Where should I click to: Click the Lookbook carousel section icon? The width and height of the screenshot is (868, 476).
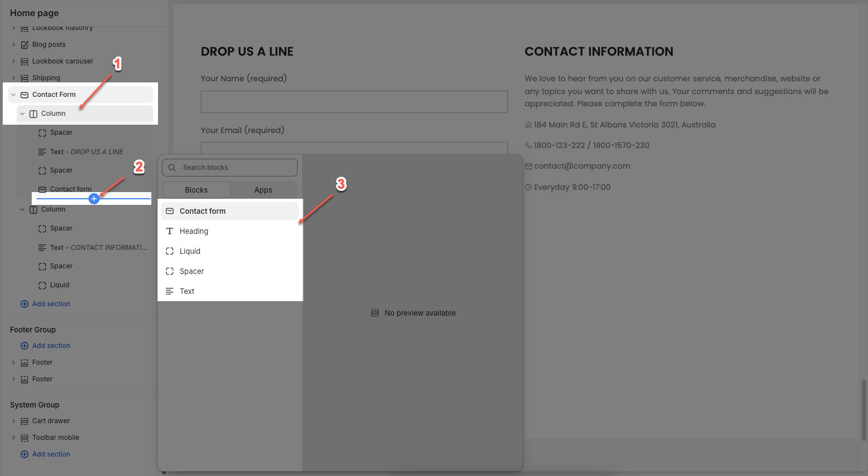24,61
